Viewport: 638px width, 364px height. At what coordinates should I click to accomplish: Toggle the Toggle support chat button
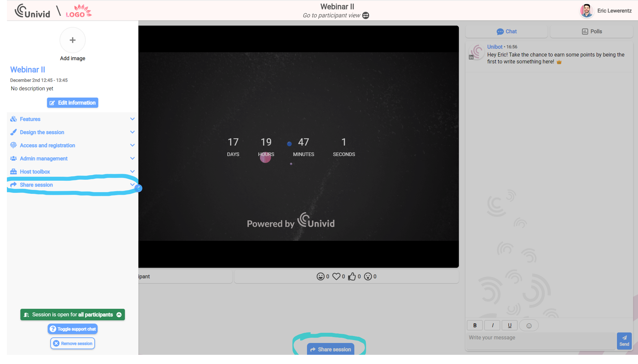coord(72,329)
